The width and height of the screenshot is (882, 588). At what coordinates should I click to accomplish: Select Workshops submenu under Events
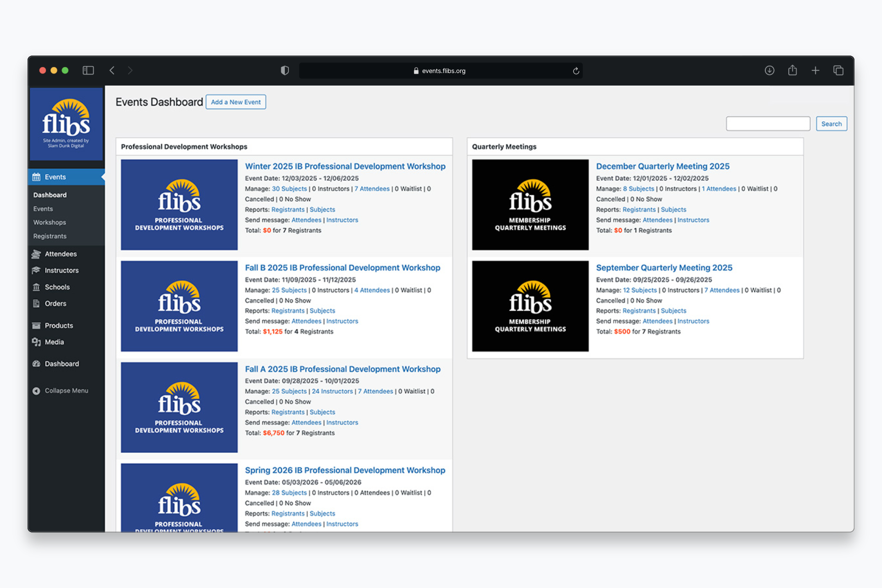click(50, 222)
